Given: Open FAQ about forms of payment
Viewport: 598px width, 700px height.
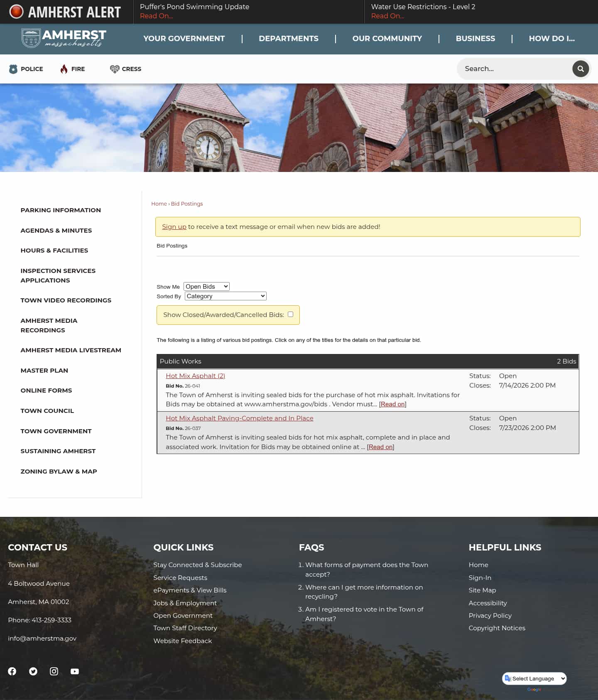Looking at the screenshot, I should (x=367, y=570).
